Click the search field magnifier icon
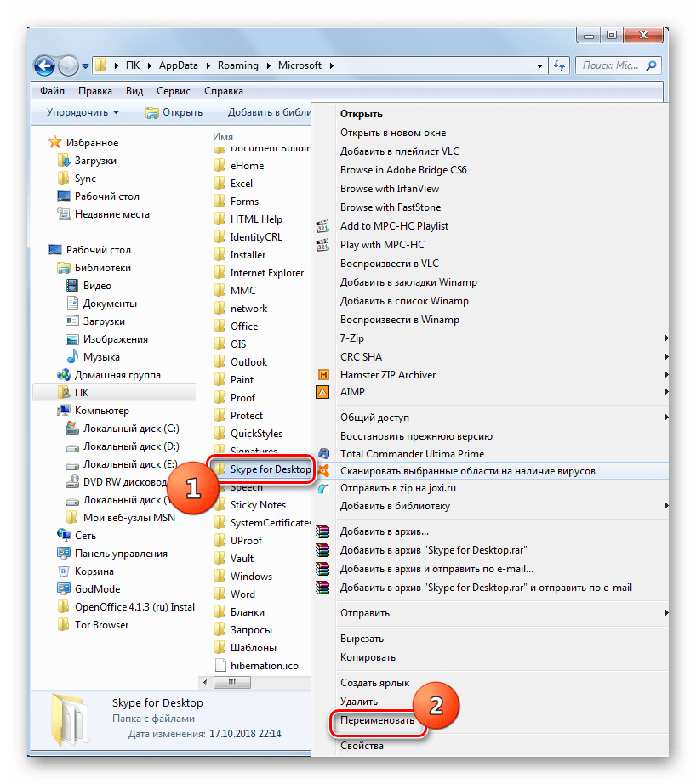The image size is (696, 784). click(651, 65)
